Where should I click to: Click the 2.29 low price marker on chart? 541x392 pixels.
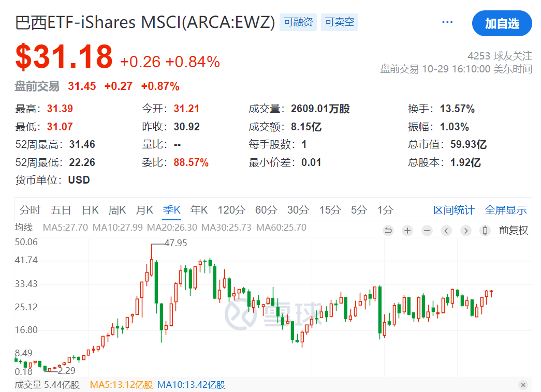(67, 371)
